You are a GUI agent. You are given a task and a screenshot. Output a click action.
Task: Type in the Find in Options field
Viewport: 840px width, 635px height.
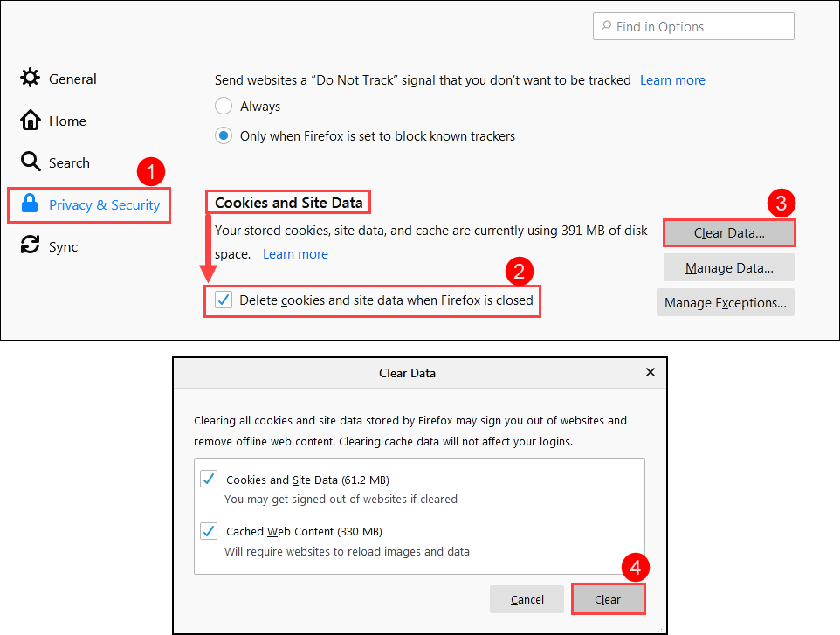click(699, 27)
